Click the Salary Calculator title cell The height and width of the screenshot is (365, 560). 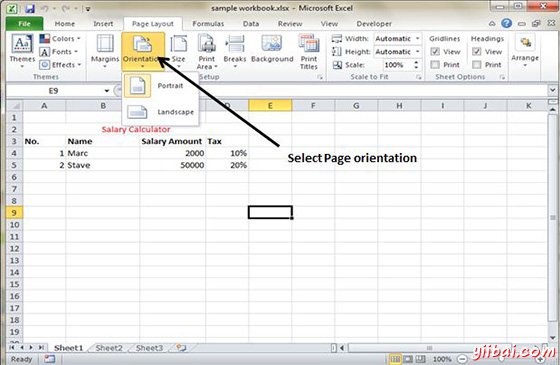tap(136, 129)
